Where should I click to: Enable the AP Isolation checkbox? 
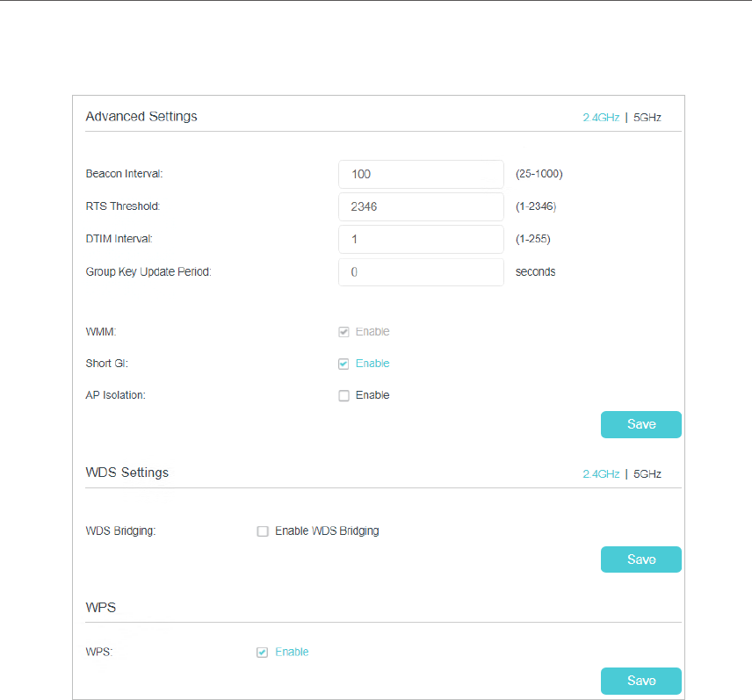(x=343, y=395)
